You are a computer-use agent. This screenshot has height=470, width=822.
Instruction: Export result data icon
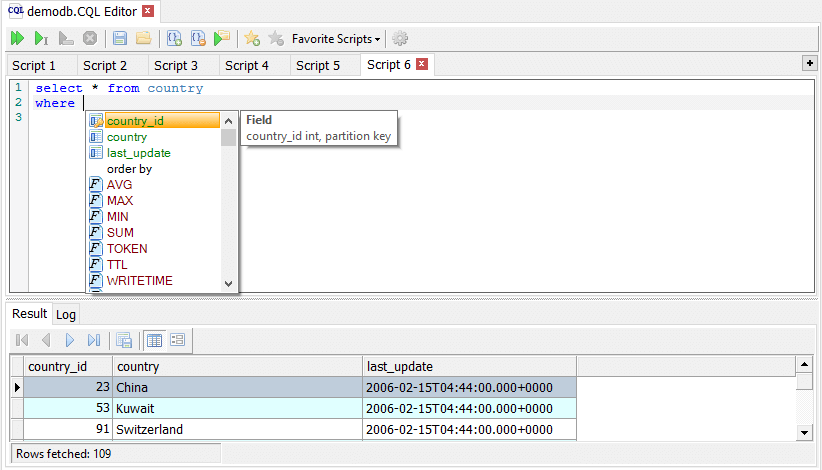point(124,340)
